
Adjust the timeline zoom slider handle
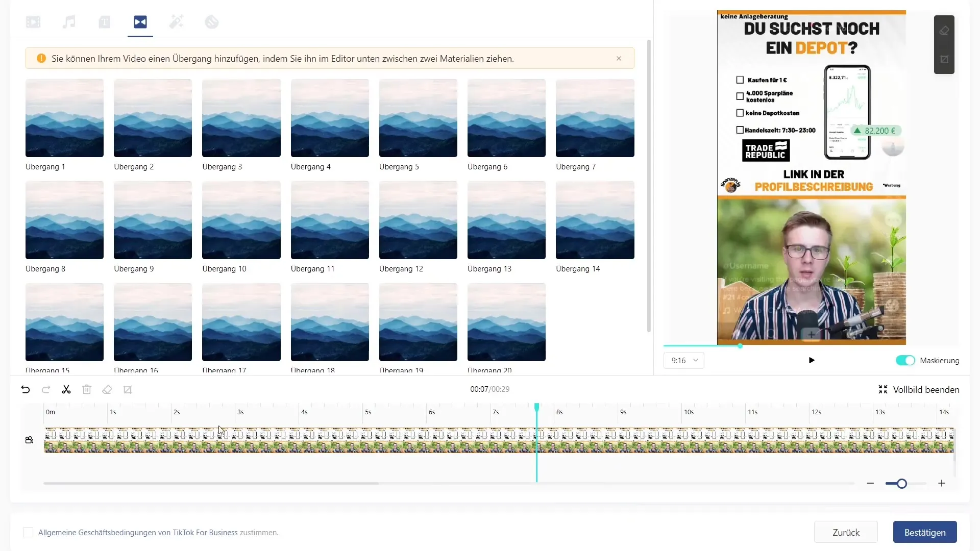(902, 484)
